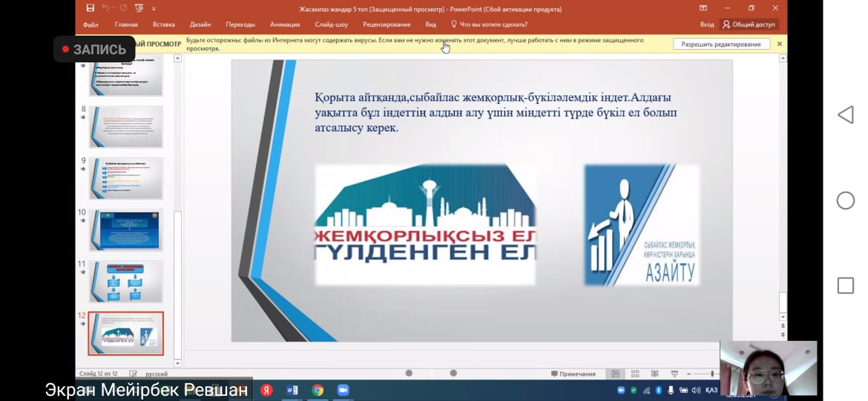Click the zoom slider in status bar

click(712, 374)
